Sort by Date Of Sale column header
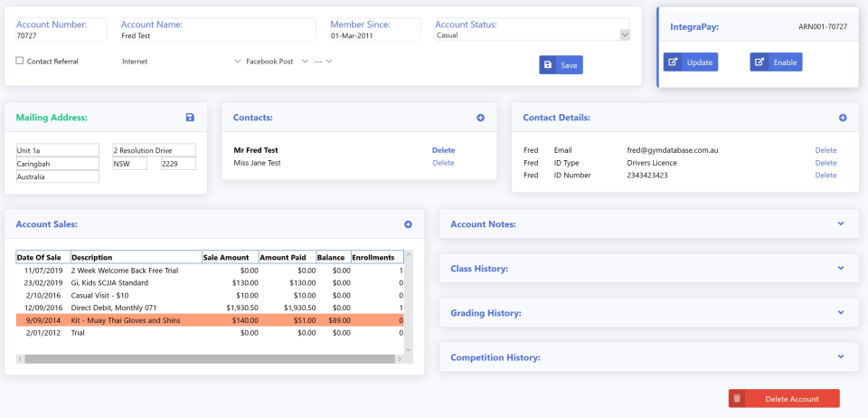This screenshot has width=868, height=418. 43,257
